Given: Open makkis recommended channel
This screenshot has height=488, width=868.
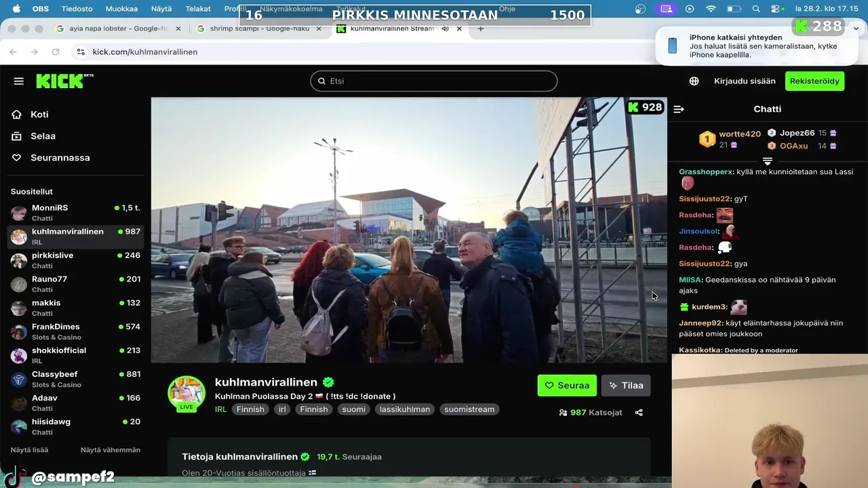Looking at the screenshot, I should click(x=76, y=308).
